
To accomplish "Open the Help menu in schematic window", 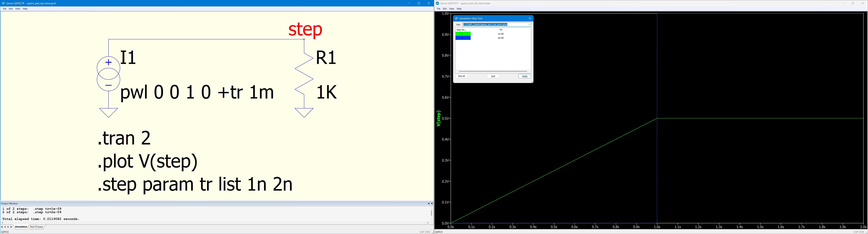I will tap(25, 9).
